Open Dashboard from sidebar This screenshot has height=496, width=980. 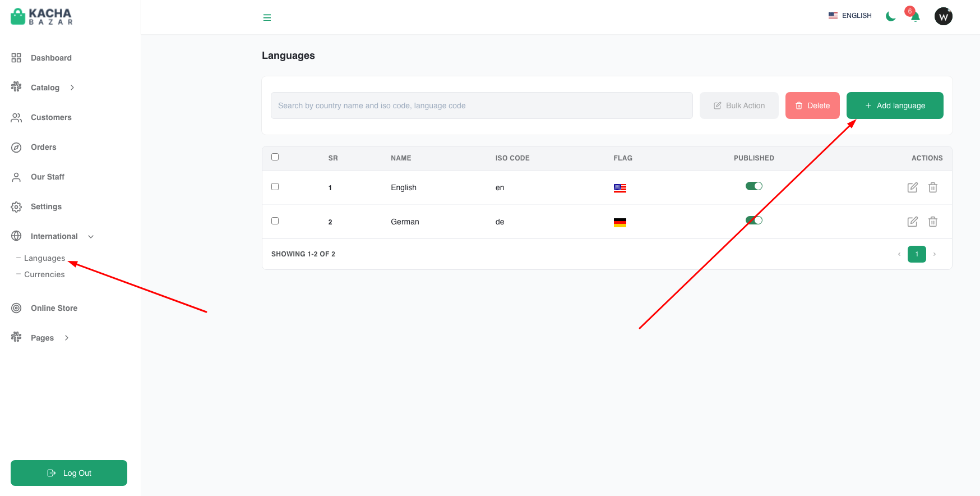pyautogui.click(x=51, y=58)
